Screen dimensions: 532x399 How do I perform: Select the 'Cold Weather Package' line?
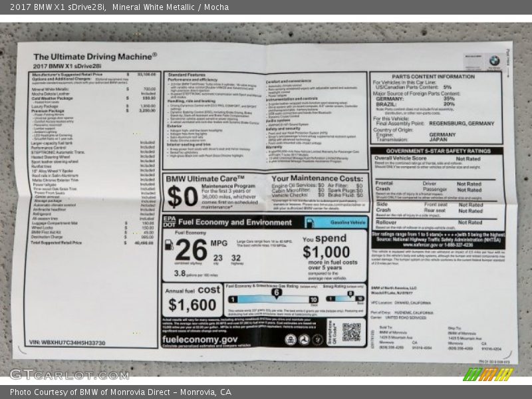[x=53, y=98]
